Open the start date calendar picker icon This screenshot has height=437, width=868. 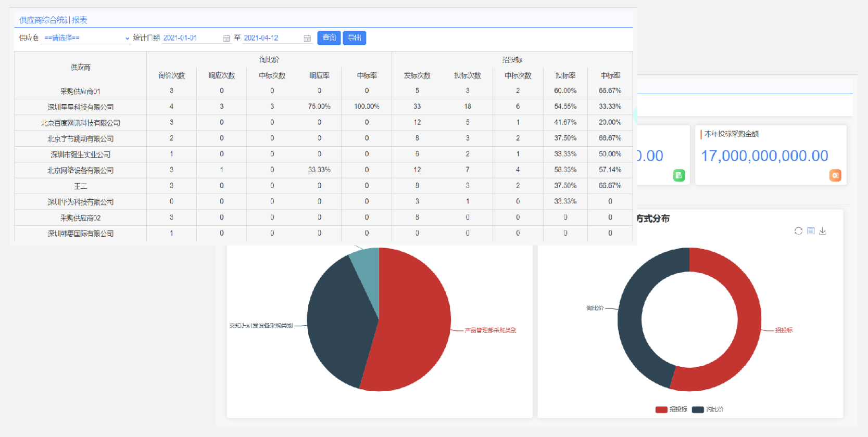click(227, 38)
